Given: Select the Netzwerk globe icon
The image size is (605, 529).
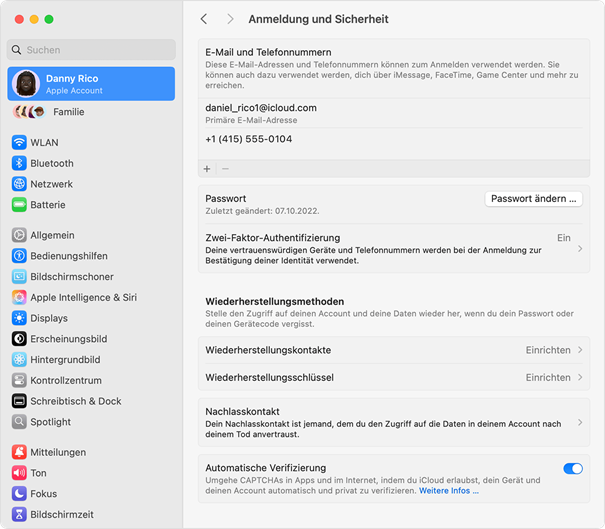Looking at the screenshot, I should click(x=19, y=184).
